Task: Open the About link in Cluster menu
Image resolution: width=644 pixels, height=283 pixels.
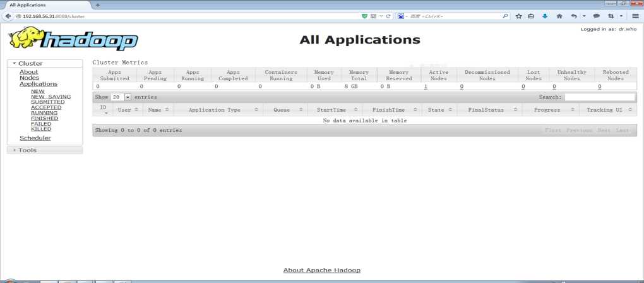Action: coord(29,72)
